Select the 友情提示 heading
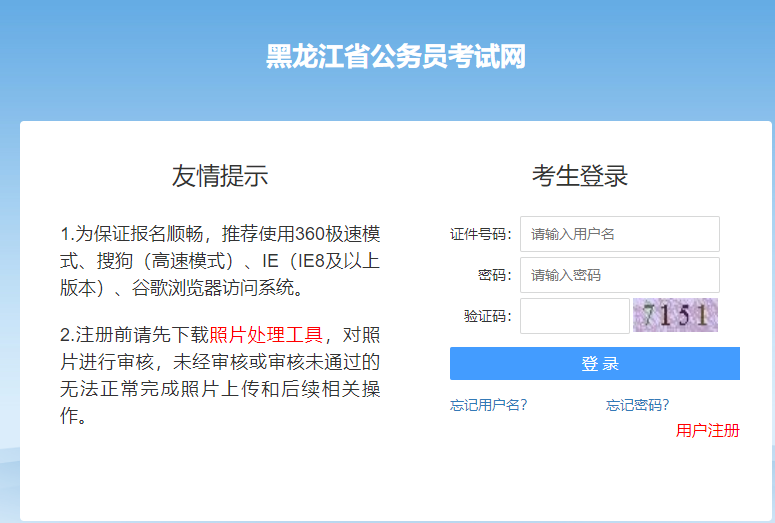 click(x=220, y=176)
